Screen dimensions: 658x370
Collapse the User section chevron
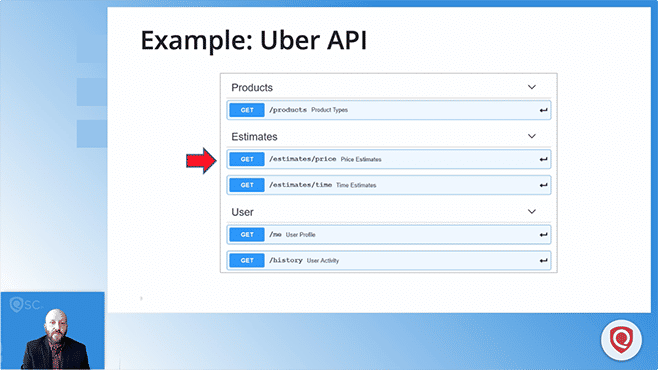pos(532,211)
